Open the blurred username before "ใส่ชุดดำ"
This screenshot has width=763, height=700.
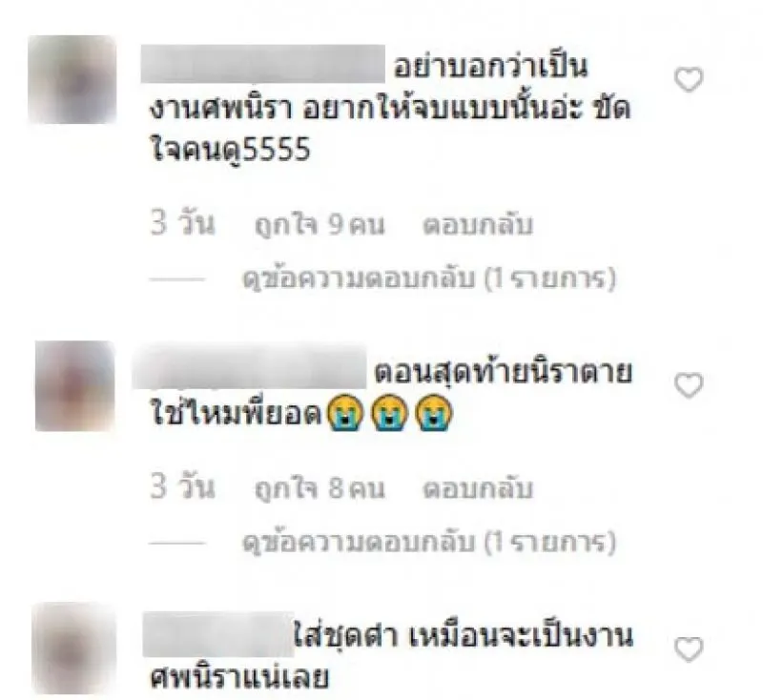218,634
